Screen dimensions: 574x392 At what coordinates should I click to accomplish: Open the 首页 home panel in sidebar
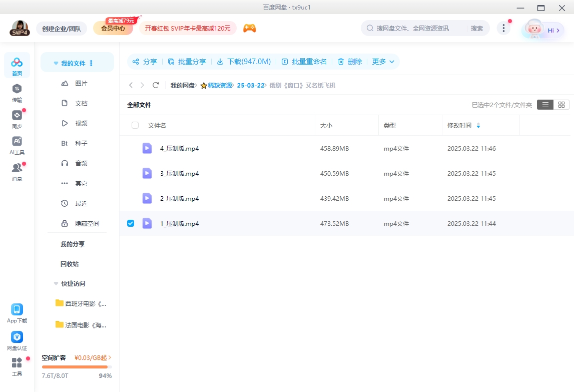pos(17,64)
